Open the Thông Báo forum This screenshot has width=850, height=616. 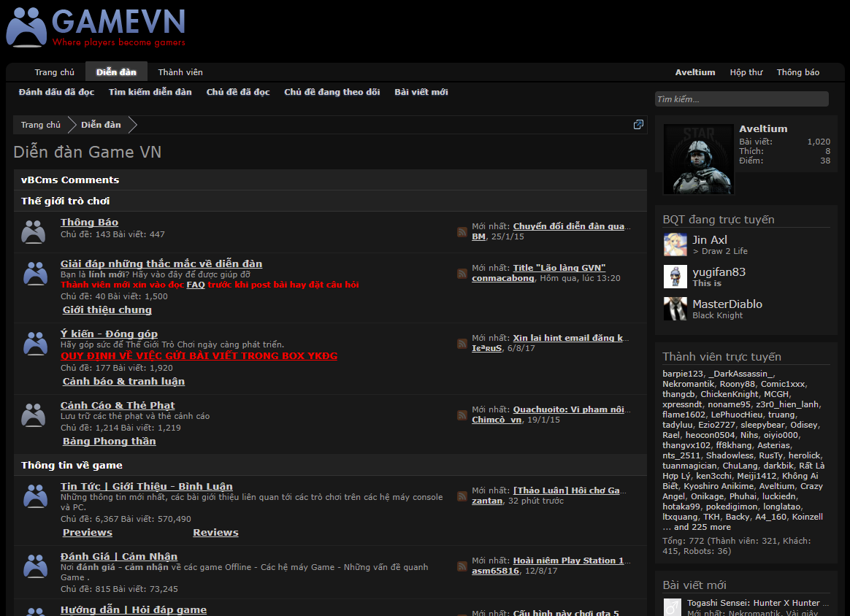point(89,222)
